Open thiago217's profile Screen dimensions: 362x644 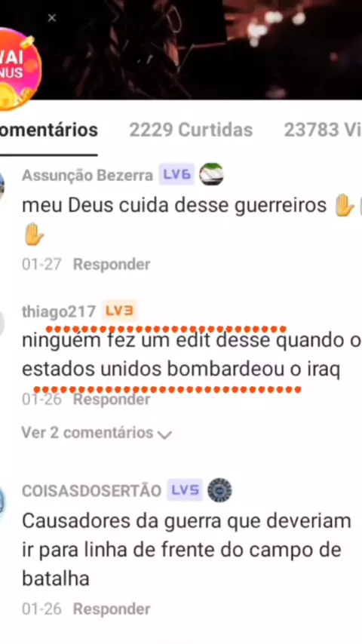pos(59,311)
